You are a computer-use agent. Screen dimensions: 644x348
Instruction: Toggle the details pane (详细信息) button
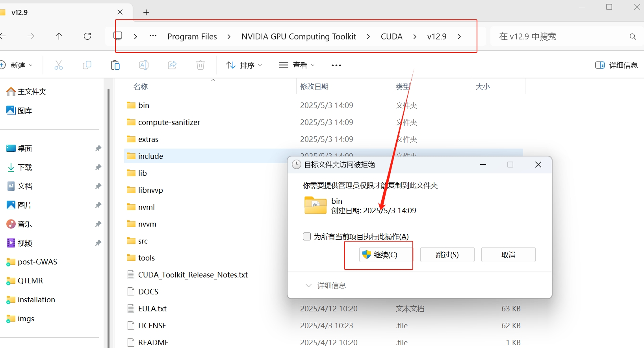click(x=616, y=65)
